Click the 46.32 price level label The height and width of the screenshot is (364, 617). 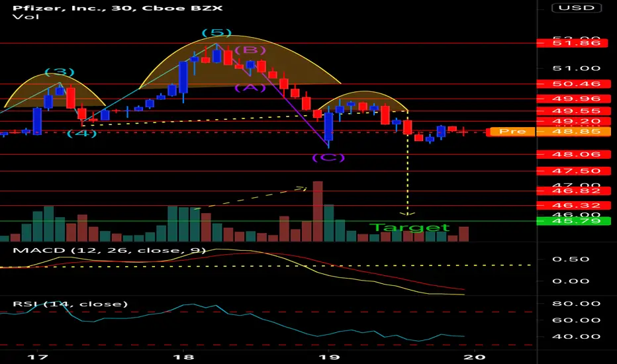pos(574,205)
